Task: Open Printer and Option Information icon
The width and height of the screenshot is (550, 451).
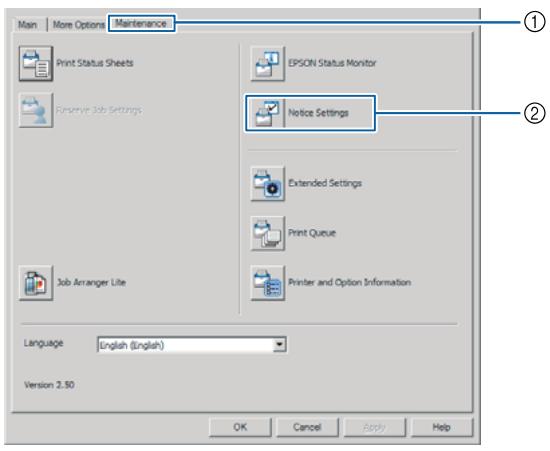Action: [267, 283]
